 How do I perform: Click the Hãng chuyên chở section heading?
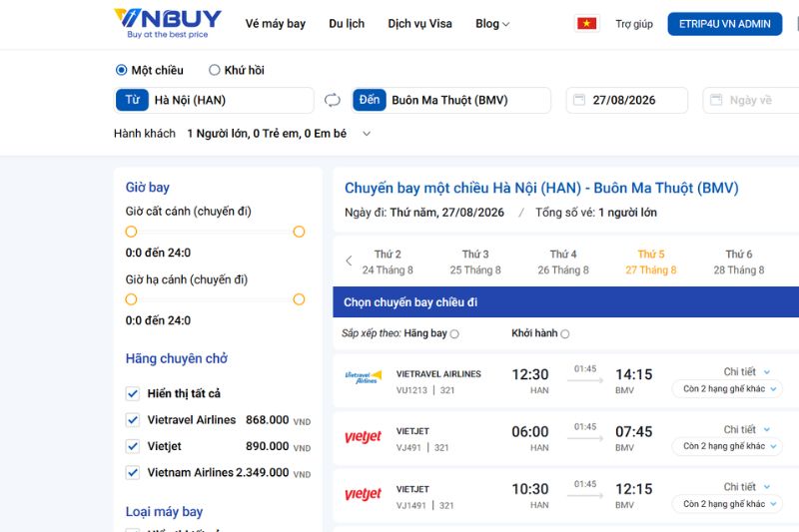177,359
